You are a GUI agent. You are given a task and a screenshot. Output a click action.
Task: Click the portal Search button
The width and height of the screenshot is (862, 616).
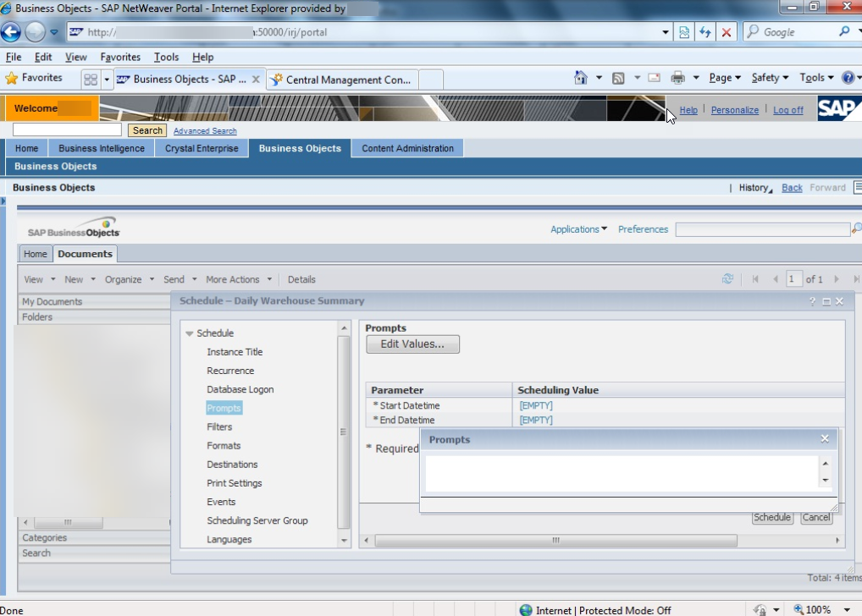coord(147,130)
